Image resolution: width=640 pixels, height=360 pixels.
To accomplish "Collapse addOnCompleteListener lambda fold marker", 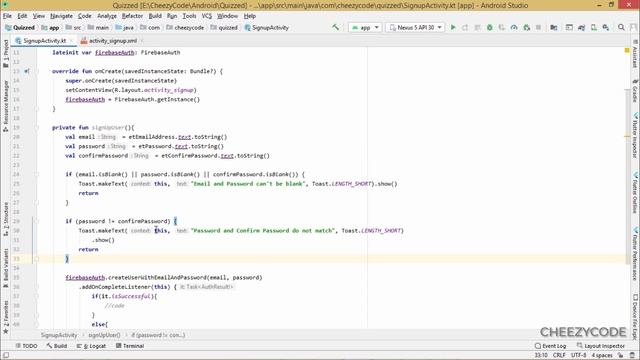I will [36, 287].
